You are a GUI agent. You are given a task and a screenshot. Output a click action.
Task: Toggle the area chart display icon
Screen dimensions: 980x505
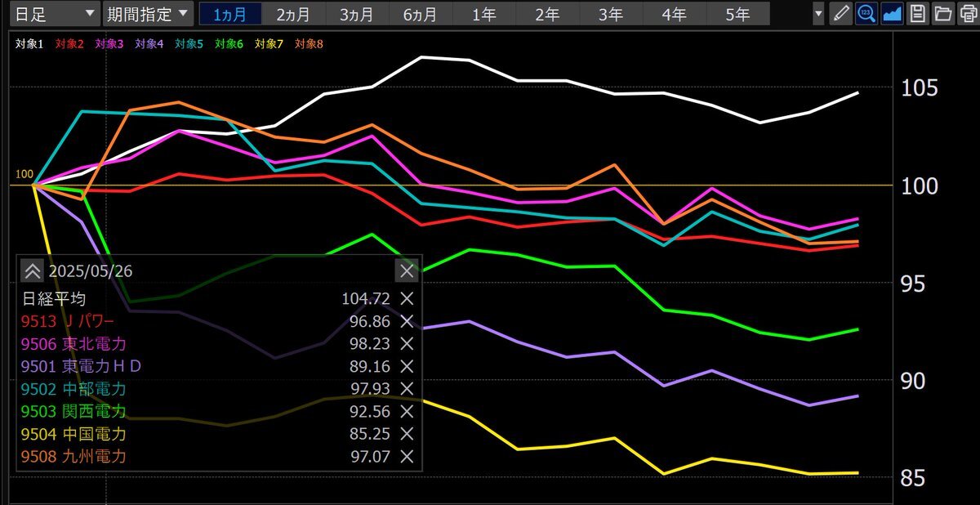tap(892, 14)
